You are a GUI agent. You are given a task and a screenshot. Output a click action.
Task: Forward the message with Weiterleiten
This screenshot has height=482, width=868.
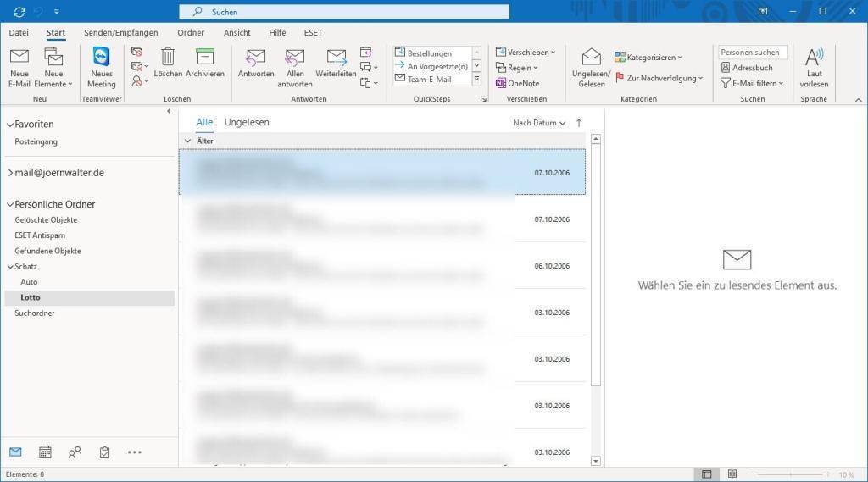click(x=336, y=58)
